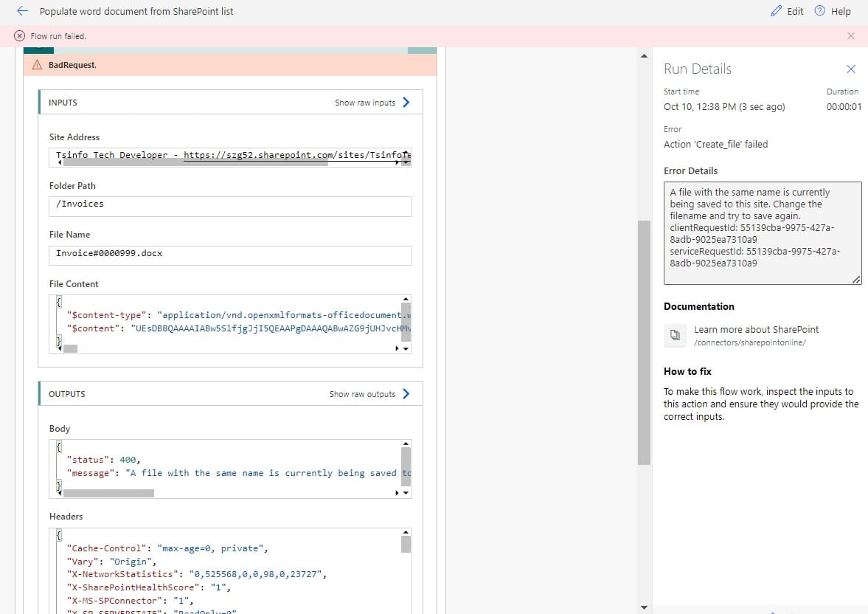Click the "X-MS-SPConnector" header line
Screen dimensions: 868x614
[130, 601]
